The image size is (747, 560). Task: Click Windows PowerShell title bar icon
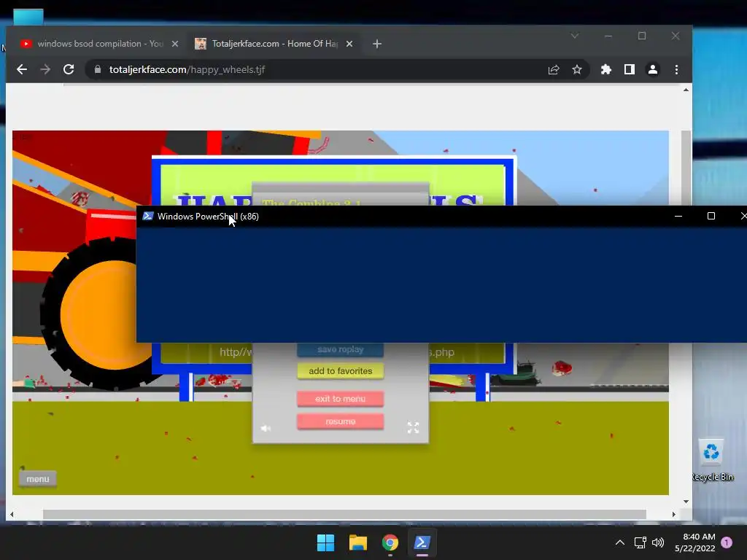coord(147,216)
